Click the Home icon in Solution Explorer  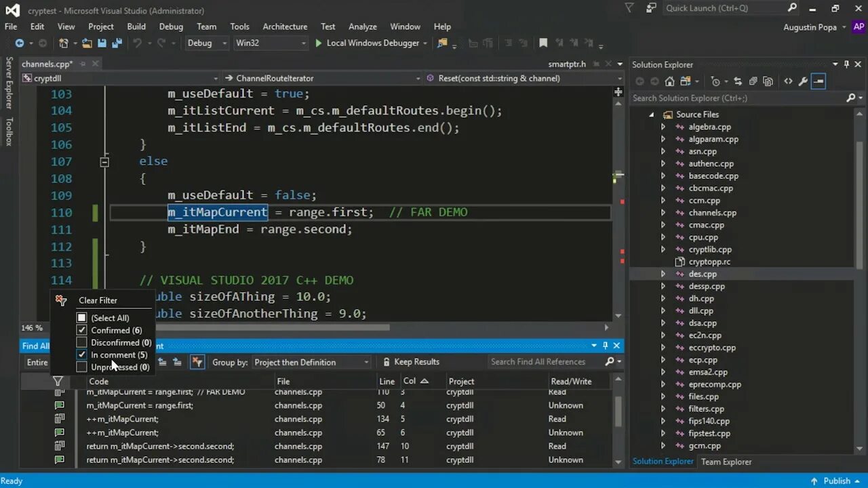click(669, 81)
